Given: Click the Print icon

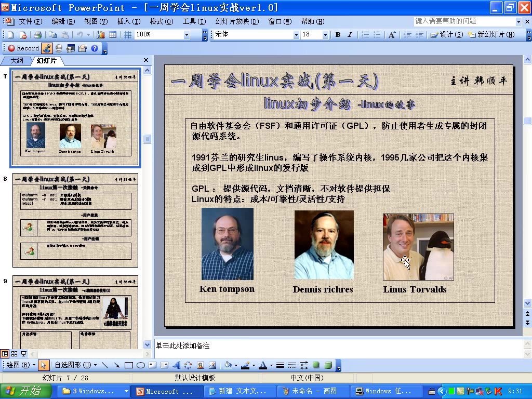Looking at the screenshot, I should pos(37,35).
